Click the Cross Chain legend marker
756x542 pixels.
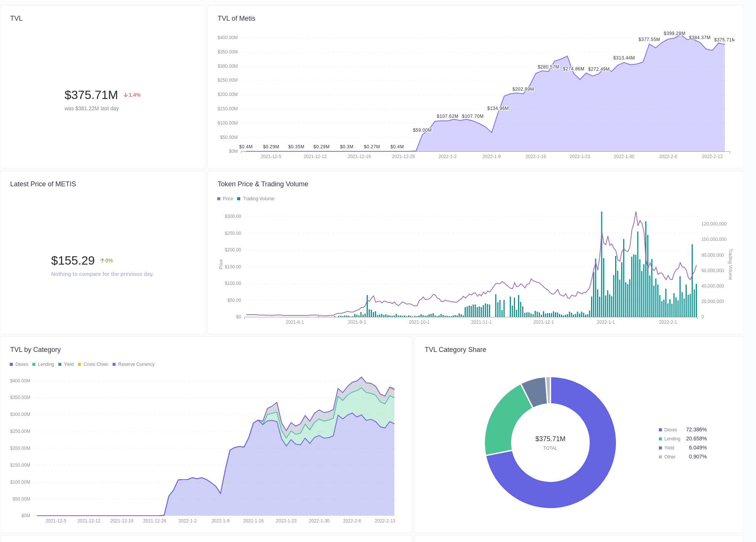[79, 364]
